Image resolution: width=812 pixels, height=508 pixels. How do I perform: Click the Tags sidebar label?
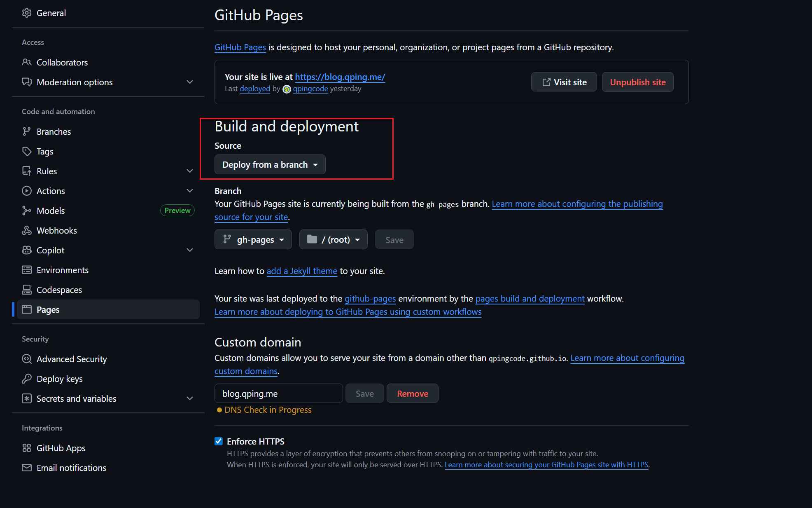pos(45,151)
